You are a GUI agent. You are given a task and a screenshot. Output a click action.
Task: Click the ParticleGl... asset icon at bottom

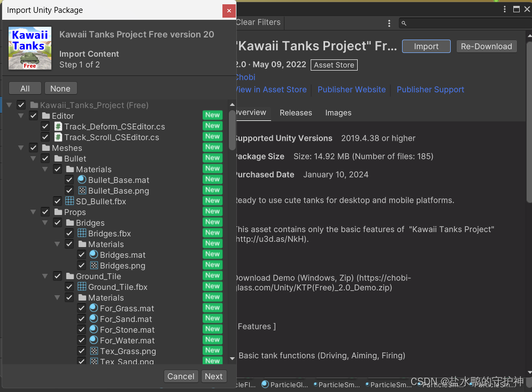tap(265, 384)
